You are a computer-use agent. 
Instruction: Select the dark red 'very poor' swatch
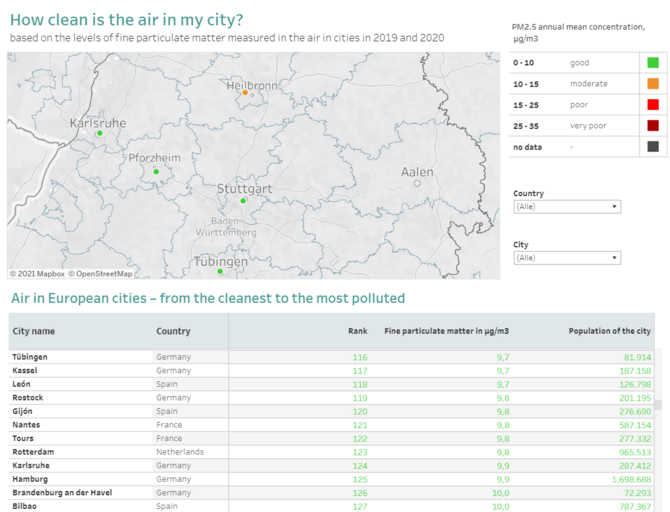(x=653, y=126)
